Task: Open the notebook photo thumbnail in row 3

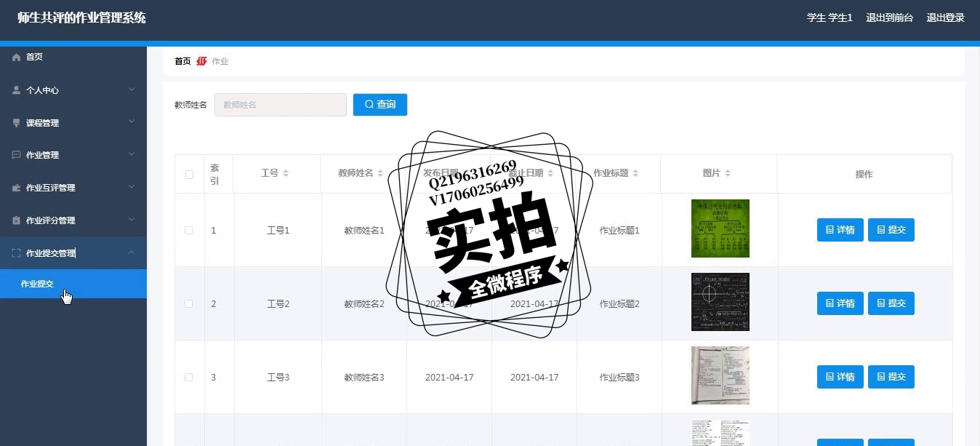Action: click(x=720, y=375)
